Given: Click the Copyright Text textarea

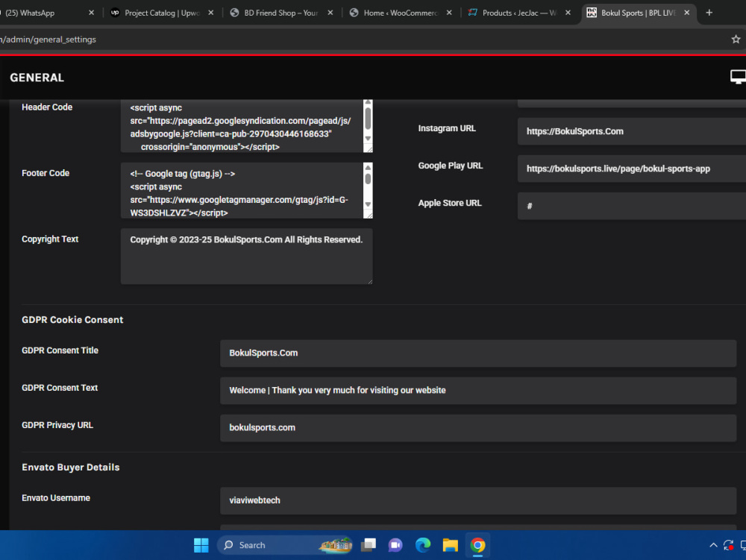Looking at the screenshot, I should [x=246, y=257].
